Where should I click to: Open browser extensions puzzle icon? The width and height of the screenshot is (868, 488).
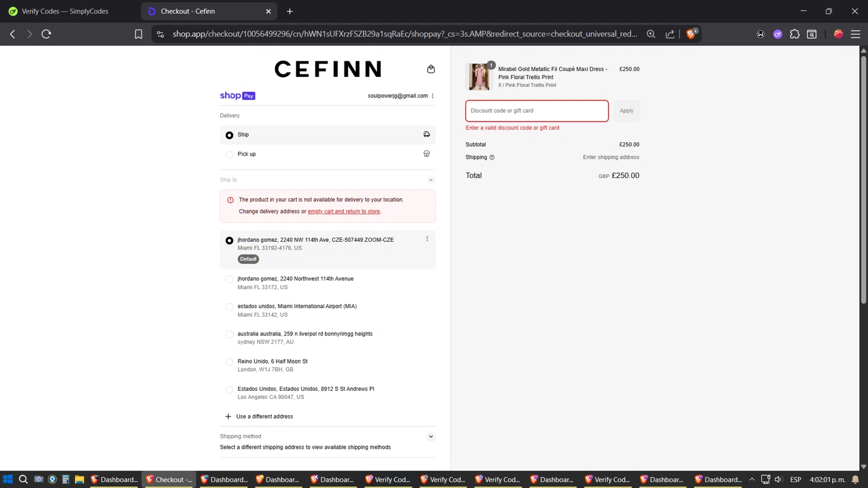point(795,34)
